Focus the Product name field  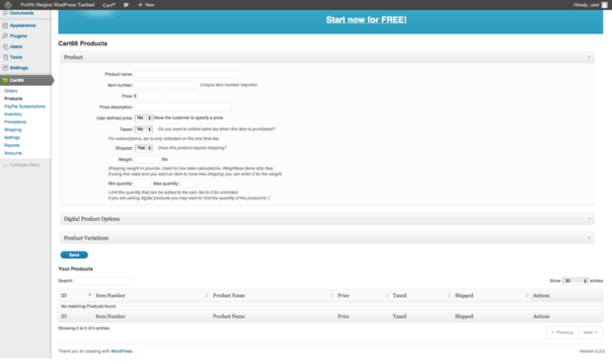coord(187,74)
